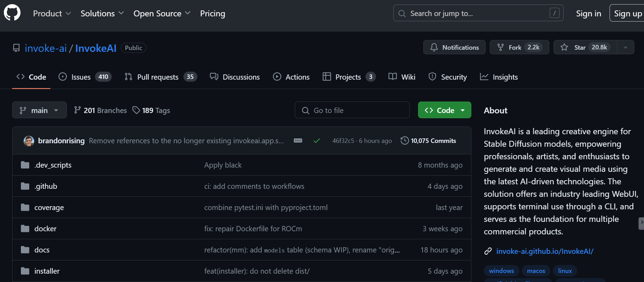Open the star lists dropdown arrow
The image size is (644, 282).
626,47
